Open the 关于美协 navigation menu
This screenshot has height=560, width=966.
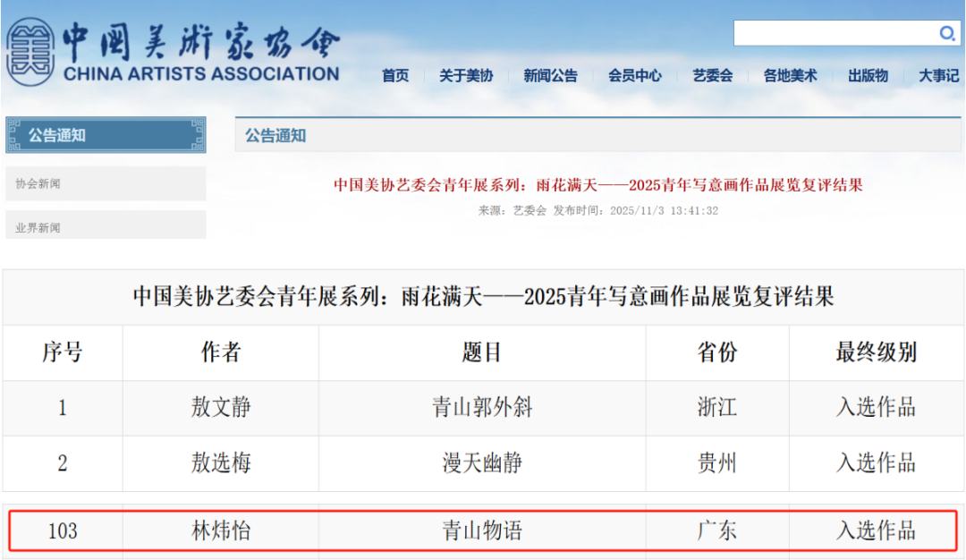point(466,76)
